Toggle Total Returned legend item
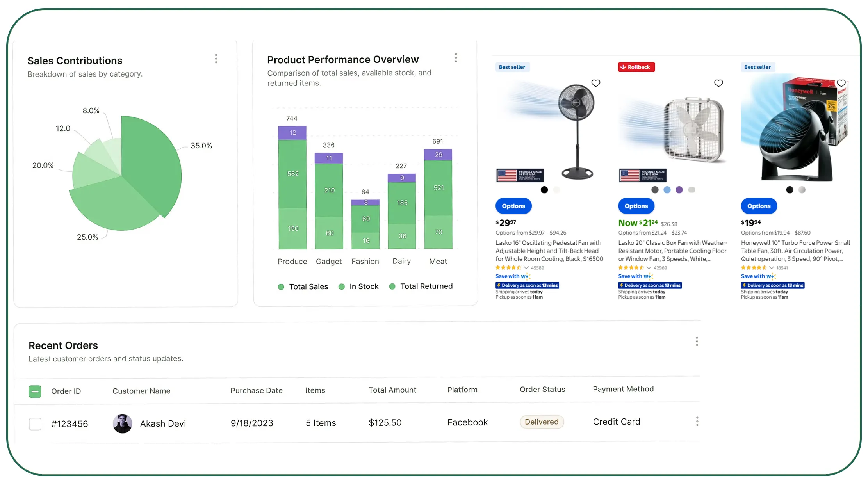 click(421, 286)
